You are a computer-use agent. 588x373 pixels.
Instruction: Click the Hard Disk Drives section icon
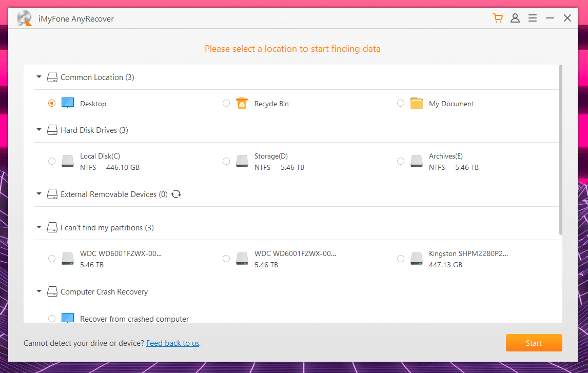coord(52,130)
